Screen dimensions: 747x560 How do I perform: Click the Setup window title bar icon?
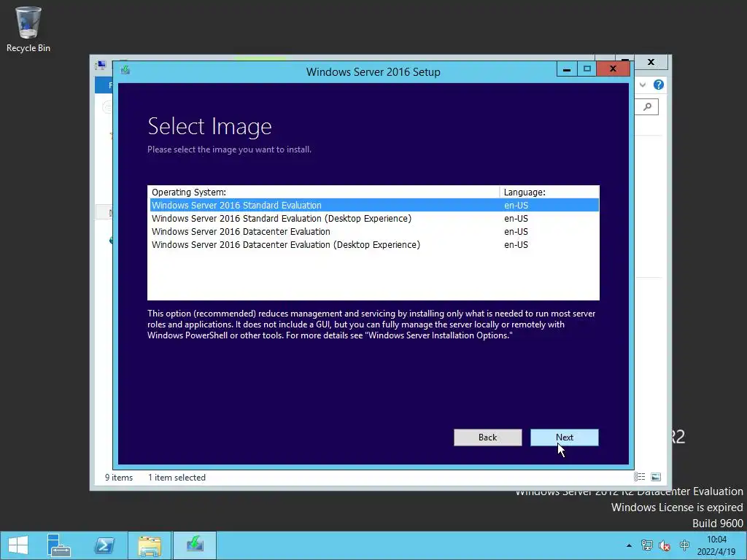(x=125, y=71)
